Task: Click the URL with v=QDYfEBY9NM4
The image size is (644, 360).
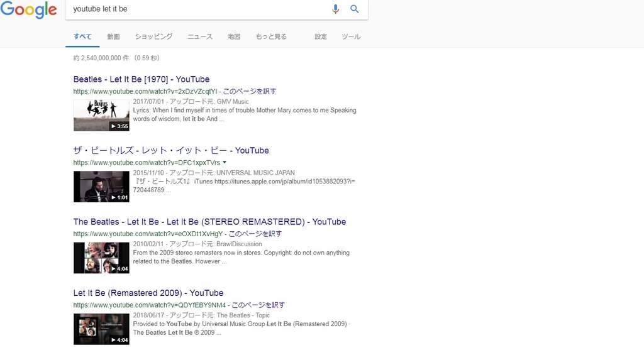Action: pyautogui.click(x=150, y=305)
